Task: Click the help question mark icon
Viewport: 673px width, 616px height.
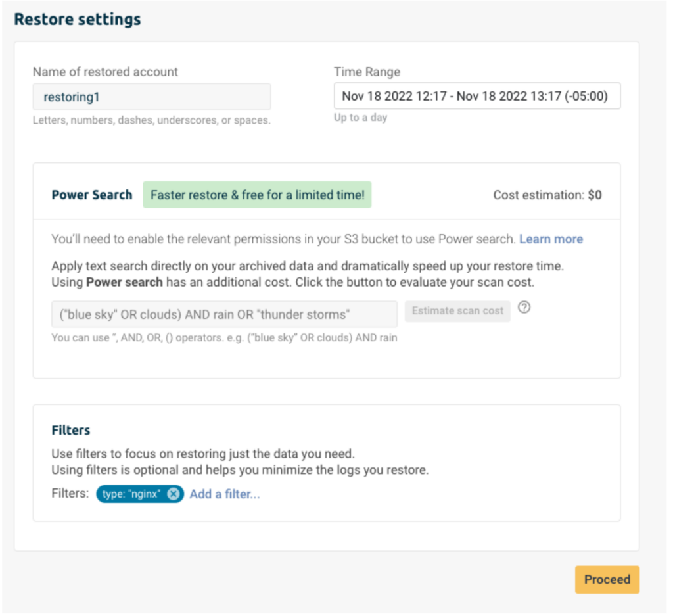Action: 524,308
